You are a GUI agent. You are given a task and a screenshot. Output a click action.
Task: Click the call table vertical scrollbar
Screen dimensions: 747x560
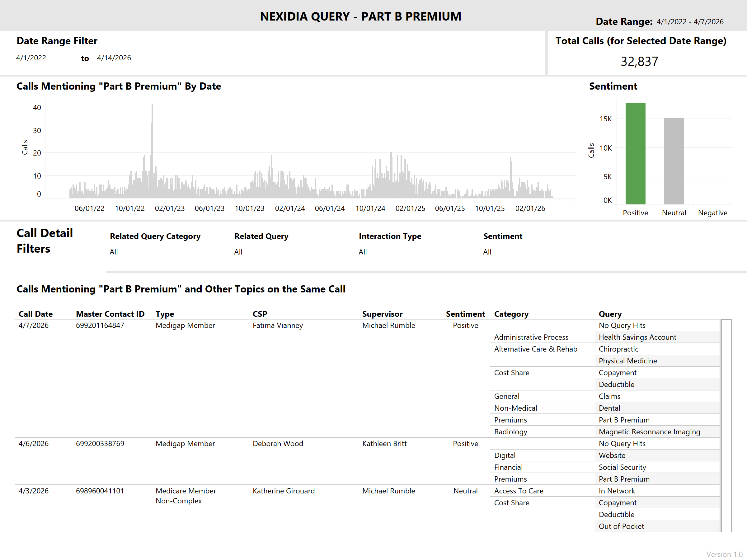pos(726,425)
